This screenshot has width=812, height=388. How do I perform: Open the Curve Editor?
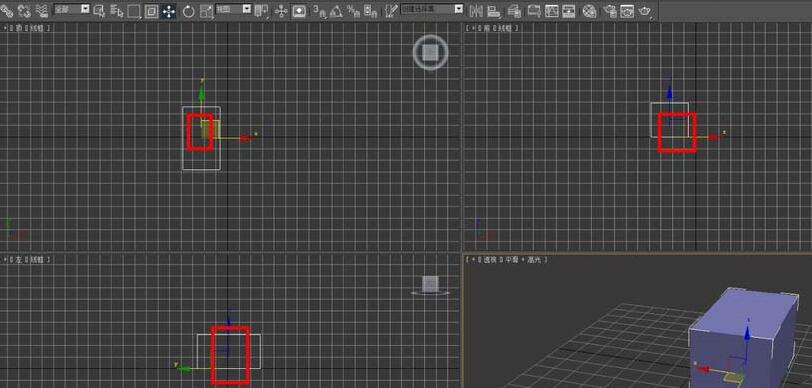point(552,11)
